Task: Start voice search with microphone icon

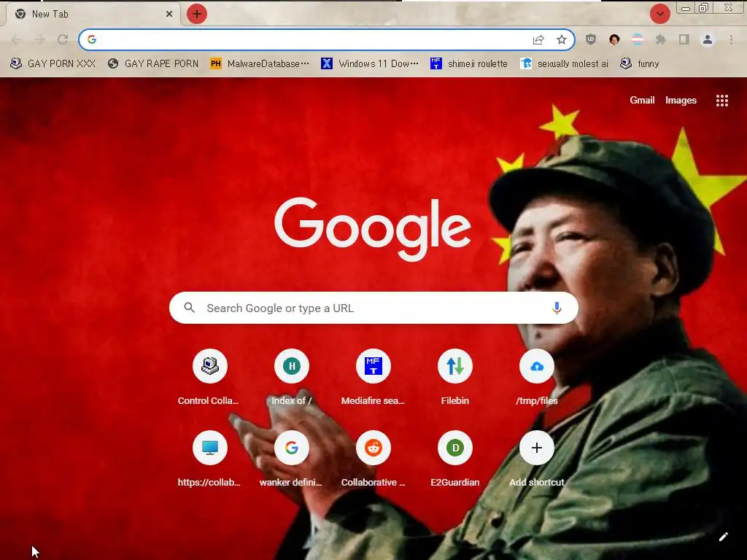Action: [557, 308]
